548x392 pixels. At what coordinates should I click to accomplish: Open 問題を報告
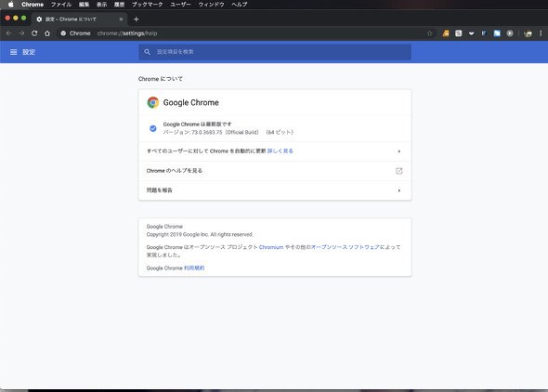(x=275, y=190)
